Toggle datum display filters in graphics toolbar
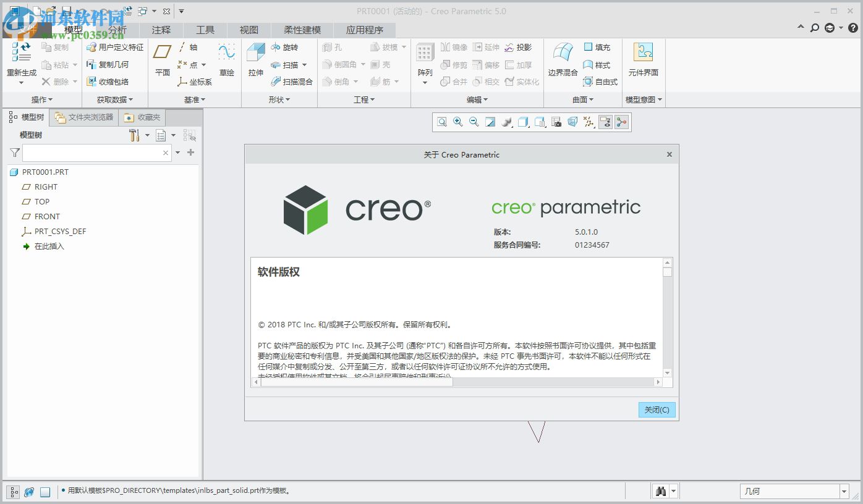 click(x=589, y=122)
